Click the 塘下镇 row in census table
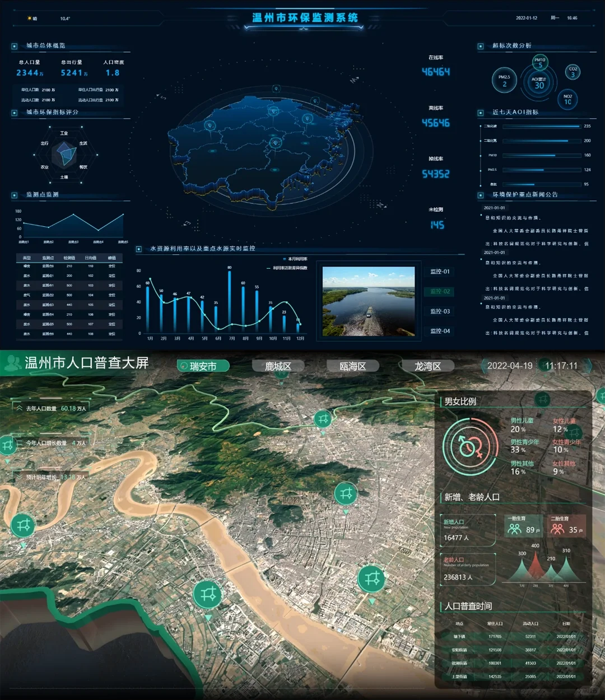The height and width of the screenshot is (700, 605). pyautogui.click(x=513, y=637)
